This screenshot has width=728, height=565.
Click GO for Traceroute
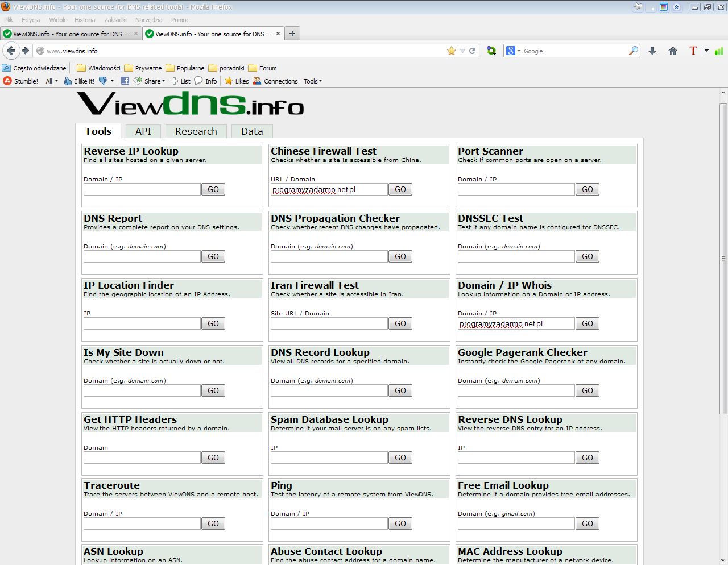[x=213, y=524]
